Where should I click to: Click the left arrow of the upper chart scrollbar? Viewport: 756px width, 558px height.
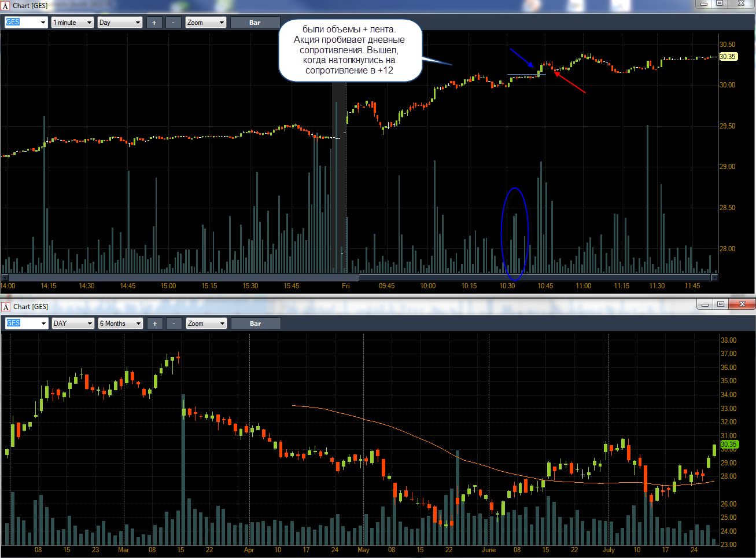tap(5, 278)
